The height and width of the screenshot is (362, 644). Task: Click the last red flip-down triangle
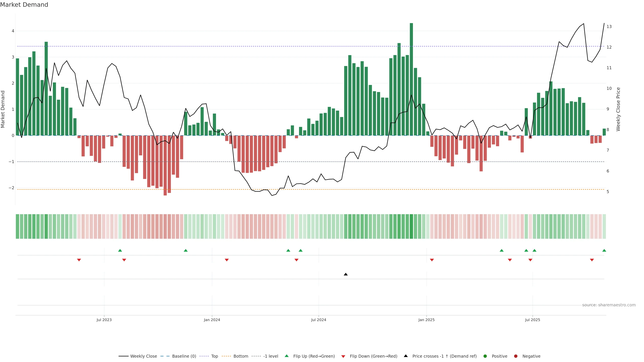point(592,260)
